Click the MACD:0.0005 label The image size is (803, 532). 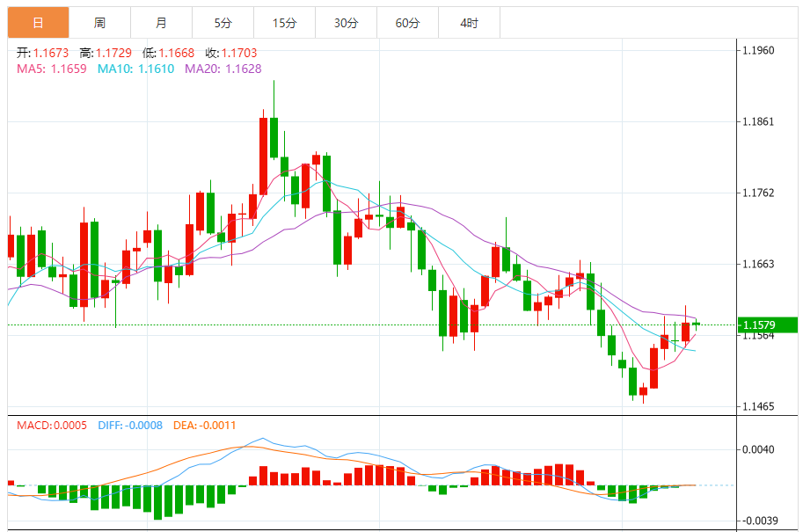click(52, 426)
